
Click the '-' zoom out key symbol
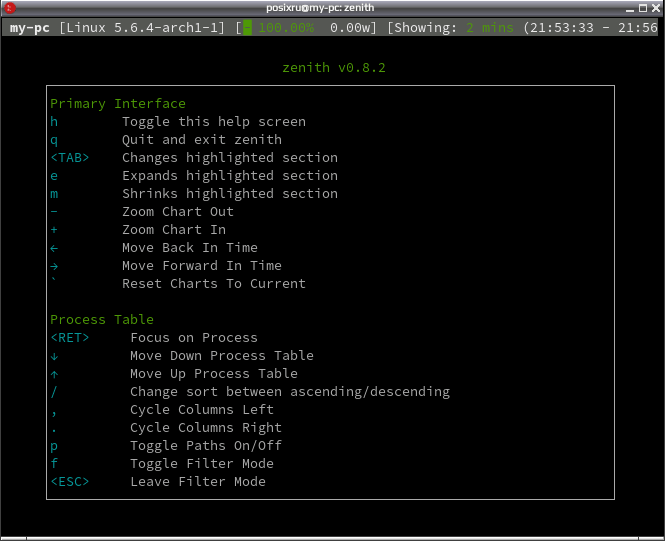tap(54, 212)
